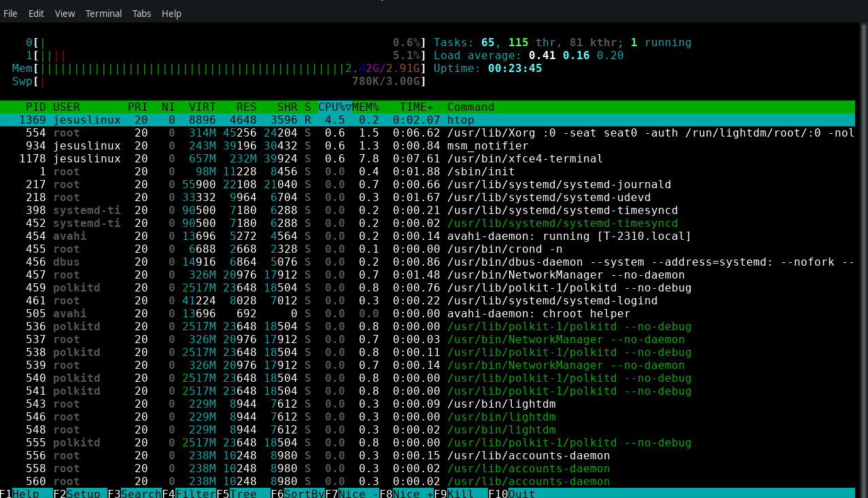Click the F9 Kill button

click(x=461, y=494)
